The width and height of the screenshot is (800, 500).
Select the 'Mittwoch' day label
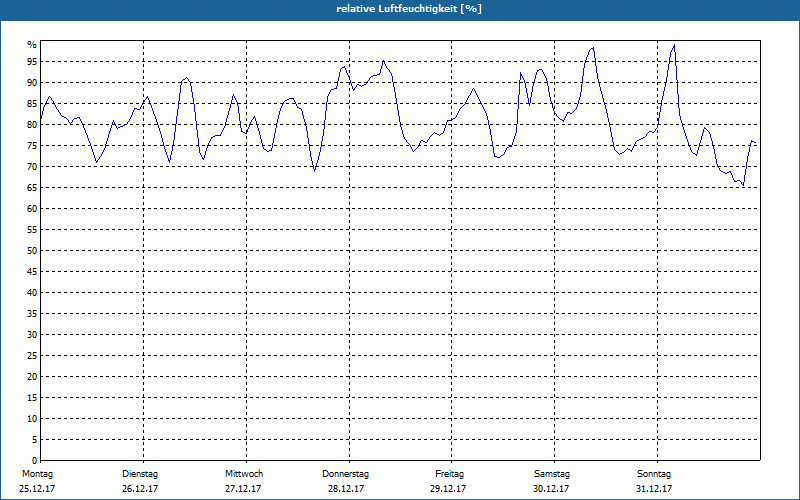click(x=244, y=474)
